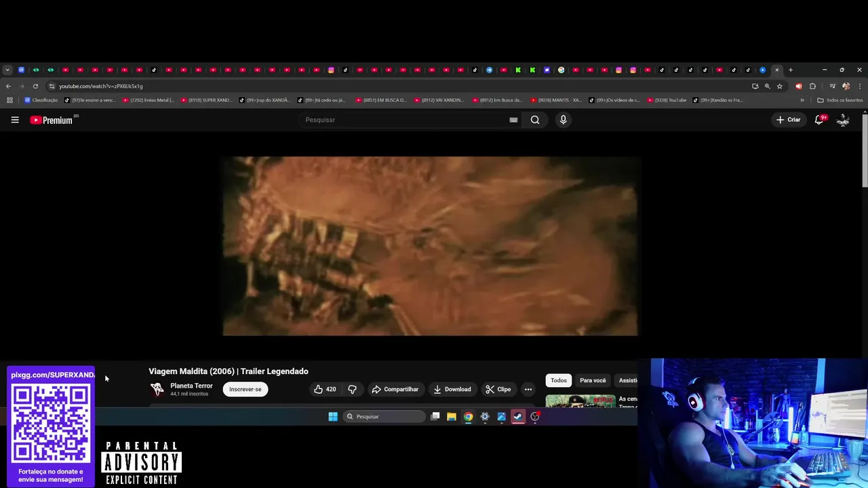This screenshot has height=488, width=868.
Task: Open the (9338) YouTube bookmark
Action: click(x=667, y=100)
